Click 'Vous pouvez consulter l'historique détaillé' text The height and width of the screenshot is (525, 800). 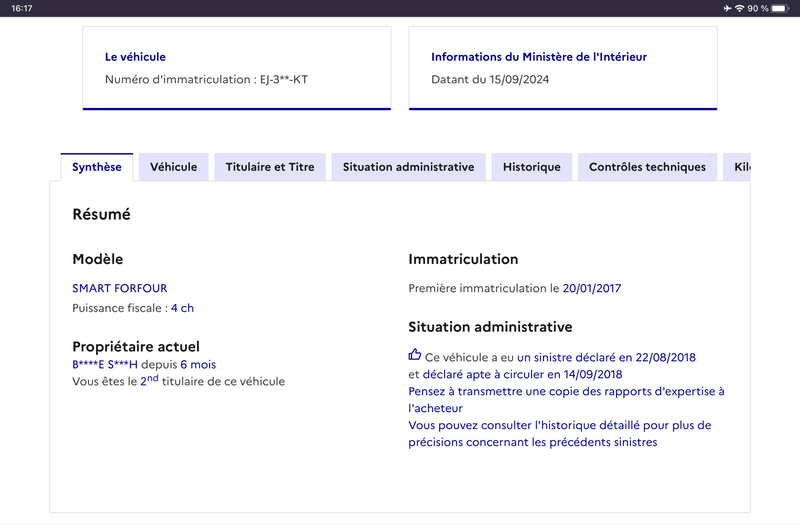click(x=560, y=434)
